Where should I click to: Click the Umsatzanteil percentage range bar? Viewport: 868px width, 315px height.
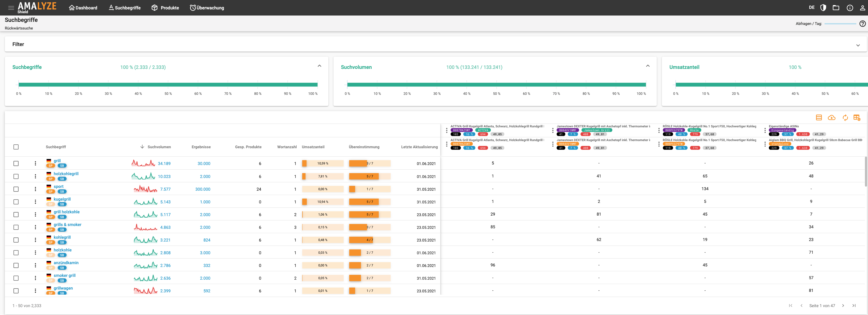pos(772,85)
